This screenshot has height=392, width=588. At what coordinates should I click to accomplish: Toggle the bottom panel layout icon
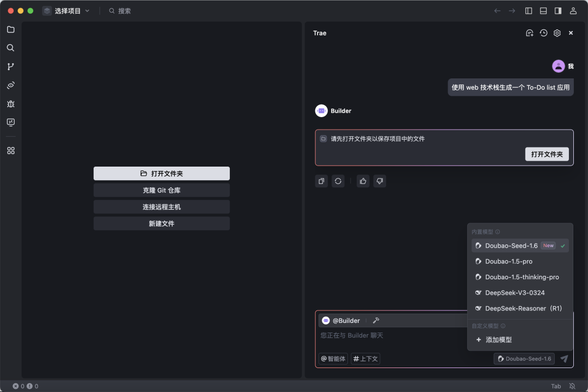pos(543,11)
